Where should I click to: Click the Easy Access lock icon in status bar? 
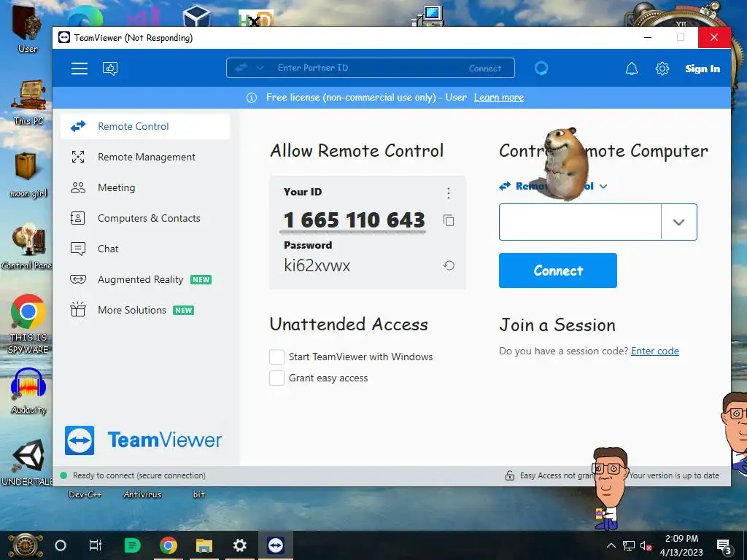tap(509, 475)
